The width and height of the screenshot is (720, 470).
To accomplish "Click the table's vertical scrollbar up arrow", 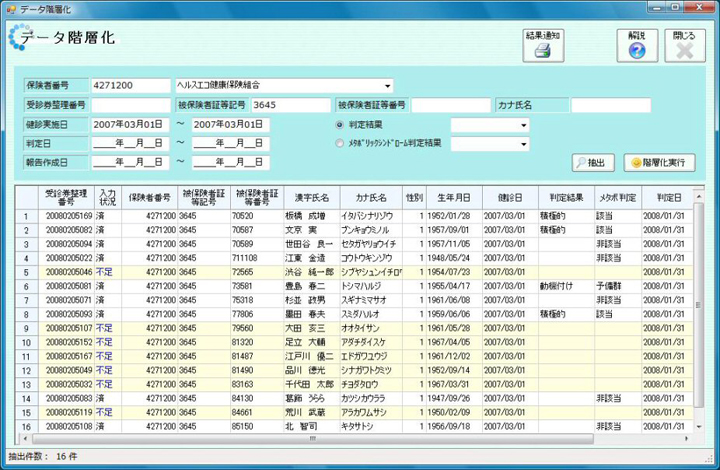I will 698,196.
